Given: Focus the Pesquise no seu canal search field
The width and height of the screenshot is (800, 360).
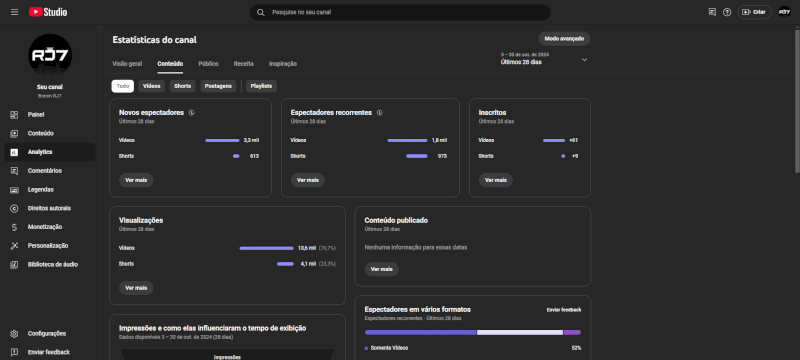Looking at the screenshot, I should 400,12.
